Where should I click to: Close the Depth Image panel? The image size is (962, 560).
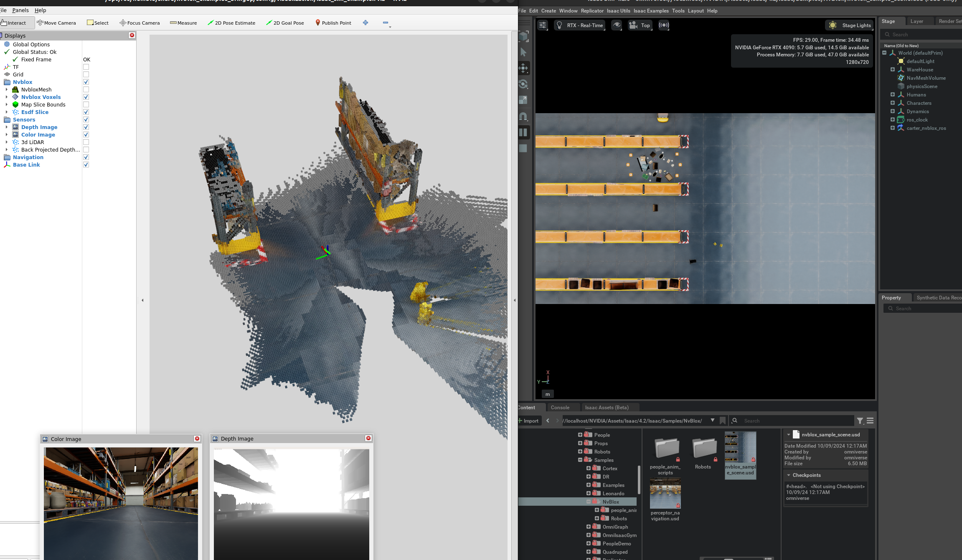(368, 438)
